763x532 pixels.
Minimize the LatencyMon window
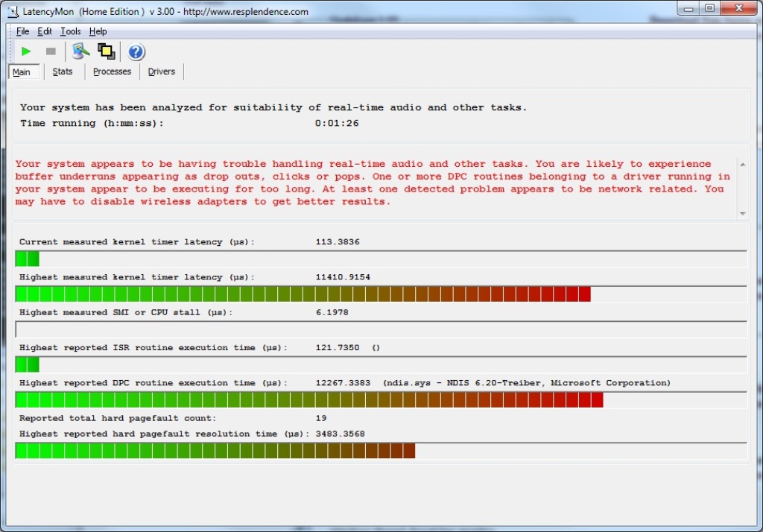point(688,8)
